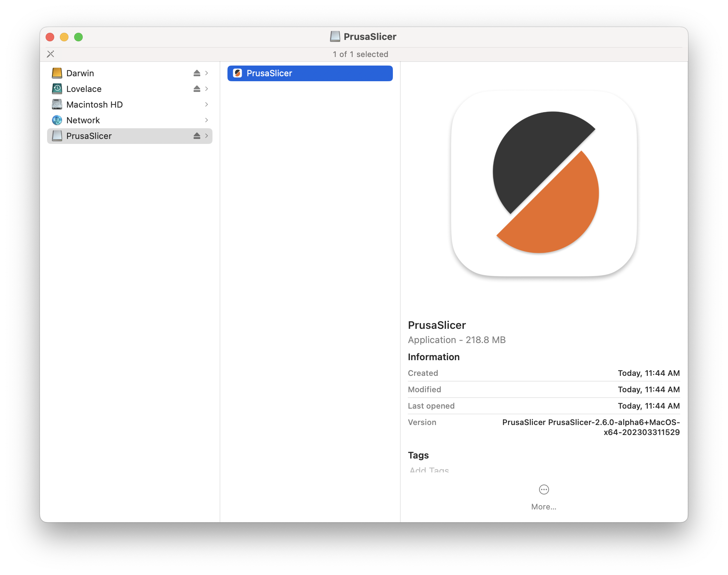Click the yellow minimize window button
This screenshot has width=728, height=575.
pyautogui.click(x=64, y=37)
